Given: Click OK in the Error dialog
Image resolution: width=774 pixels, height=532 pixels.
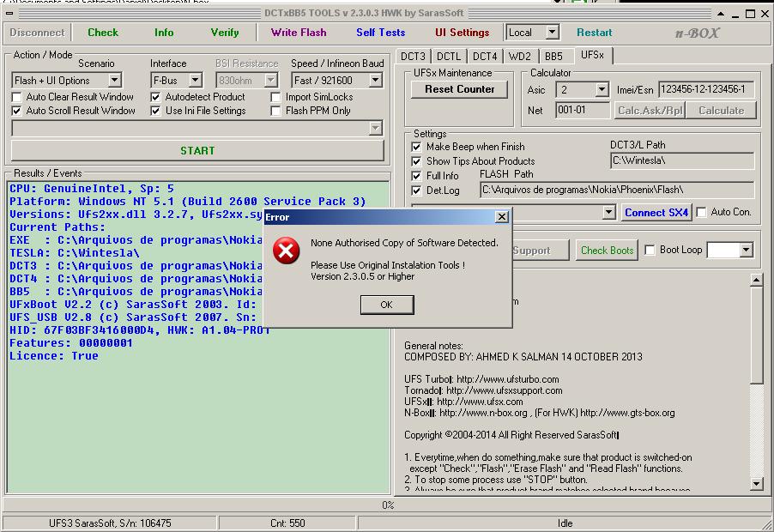Looking at the screenshot, I should coord(387,305).
